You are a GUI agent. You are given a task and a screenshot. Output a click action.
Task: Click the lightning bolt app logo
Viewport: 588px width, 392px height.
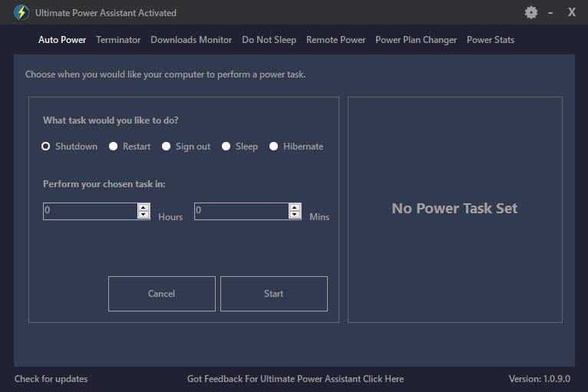pyautogui.click(x=21, y=12)
